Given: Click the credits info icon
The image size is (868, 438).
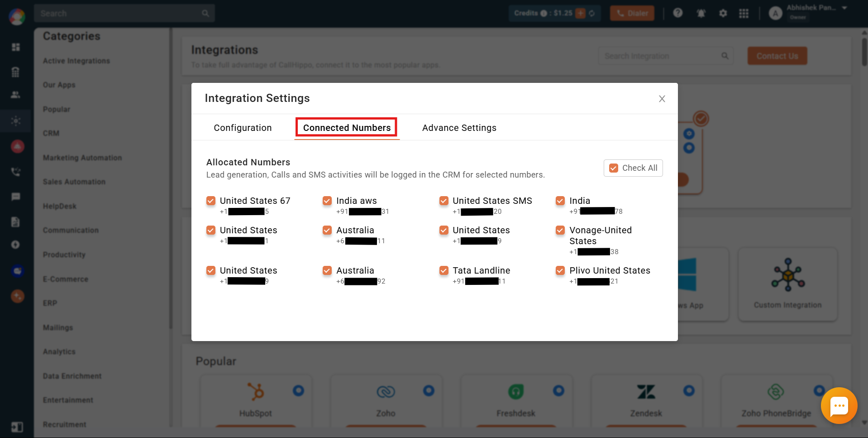Looking at the screenshot, I should click(x=544, y=13).
